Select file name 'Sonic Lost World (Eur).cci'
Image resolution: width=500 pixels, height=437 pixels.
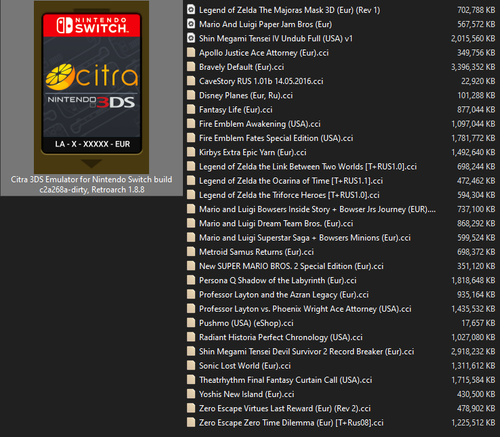tap(245, 366)
